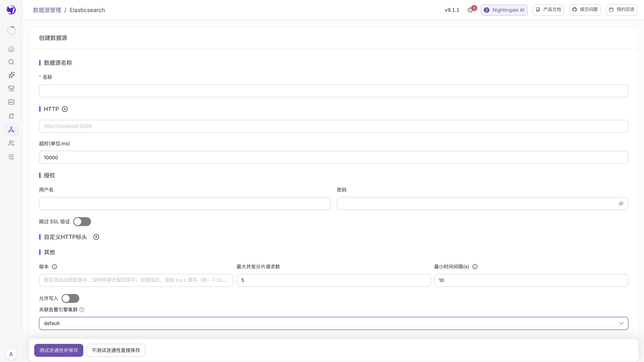The height and width of the screenshot is (362, 644).
Task: Open the AI sparkle sidebar icon
Action: click(11, 75)
